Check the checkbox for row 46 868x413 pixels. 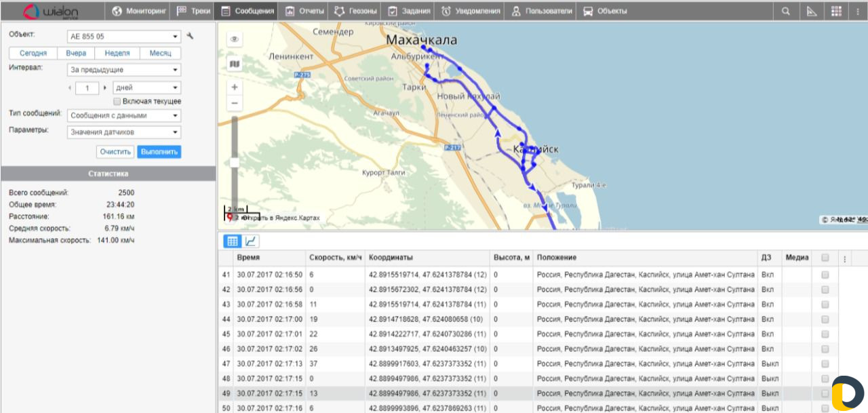click(x=825, y=349)
